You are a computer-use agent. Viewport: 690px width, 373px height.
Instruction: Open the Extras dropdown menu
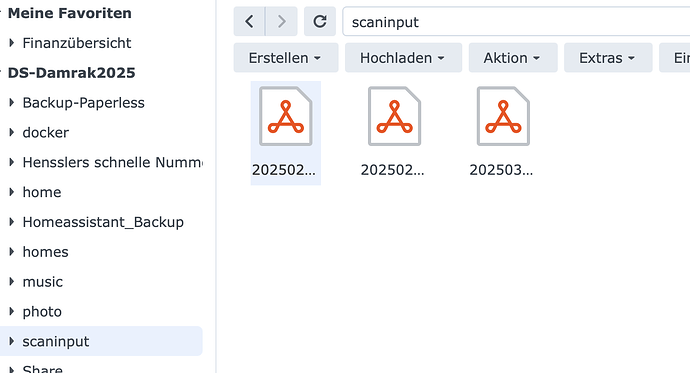click(x=608, y=58)
